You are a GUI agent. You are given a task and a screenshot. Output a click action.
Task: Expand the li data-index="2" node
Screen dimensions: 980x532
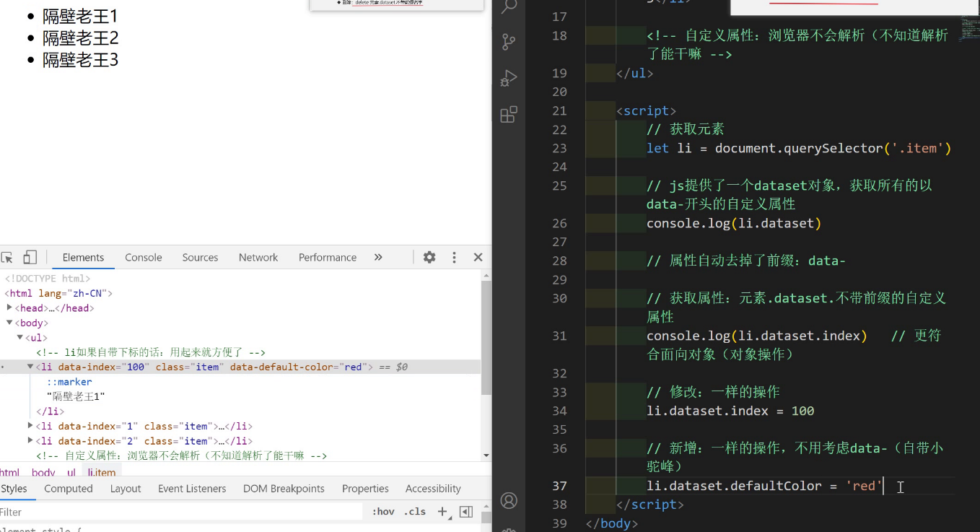tap(30, 440)
